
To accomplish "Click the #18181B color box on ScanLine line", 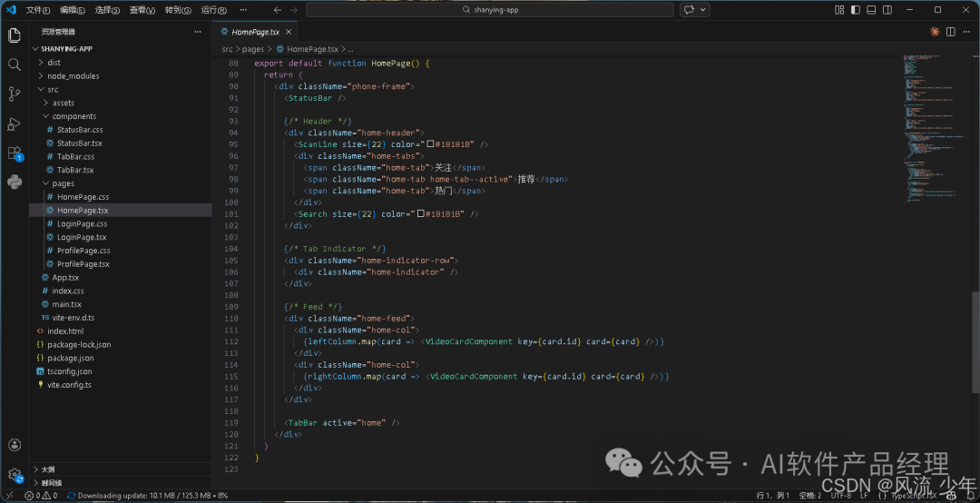I will pos(430,144).
